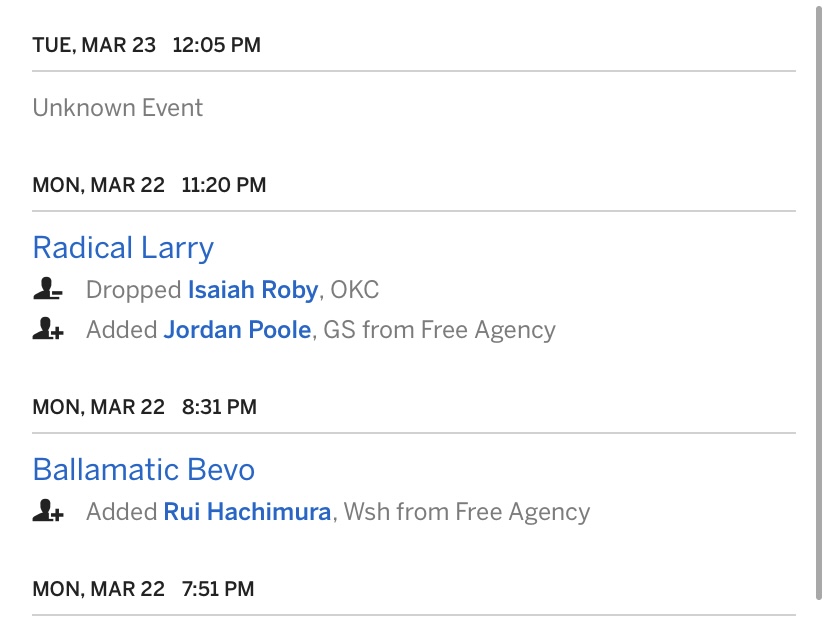Click the drop-player icon beside Isaiah Roby
Image resolution: width=828 pixels, height=623 pixels.
pos(47,291)
